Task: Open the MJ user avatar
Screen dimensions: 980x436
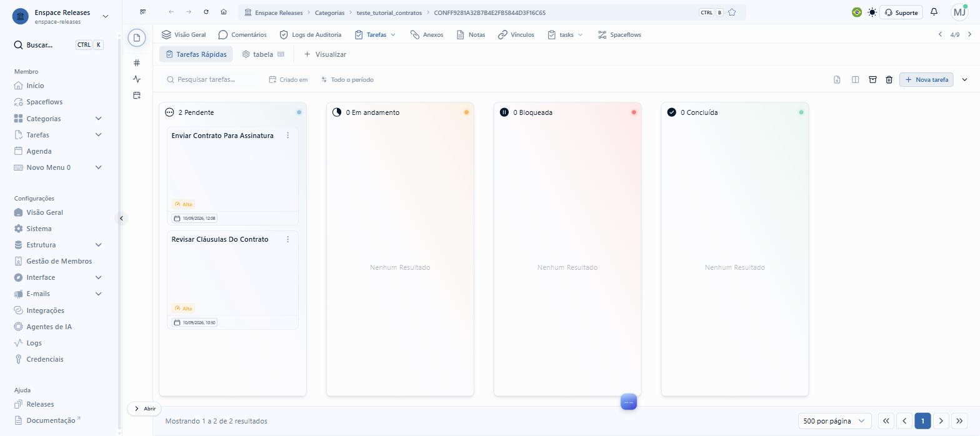Action: pyautogui.click(x=959, y=12)
